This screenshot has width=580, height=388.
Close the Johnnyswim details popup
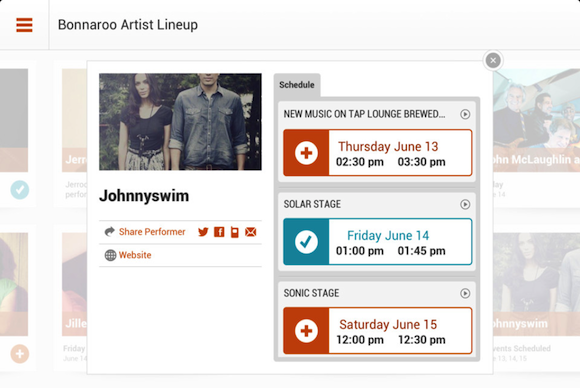pos(493,60)
